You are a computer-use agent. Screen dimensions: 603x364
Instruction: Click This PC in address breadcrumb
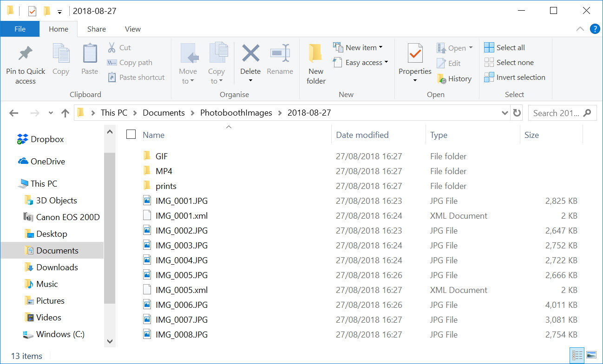tap(114, 113)
